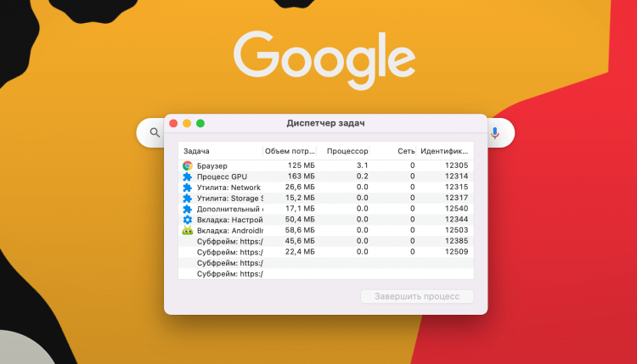Click the Chrome icon beside Браузер

coord(188,165)
